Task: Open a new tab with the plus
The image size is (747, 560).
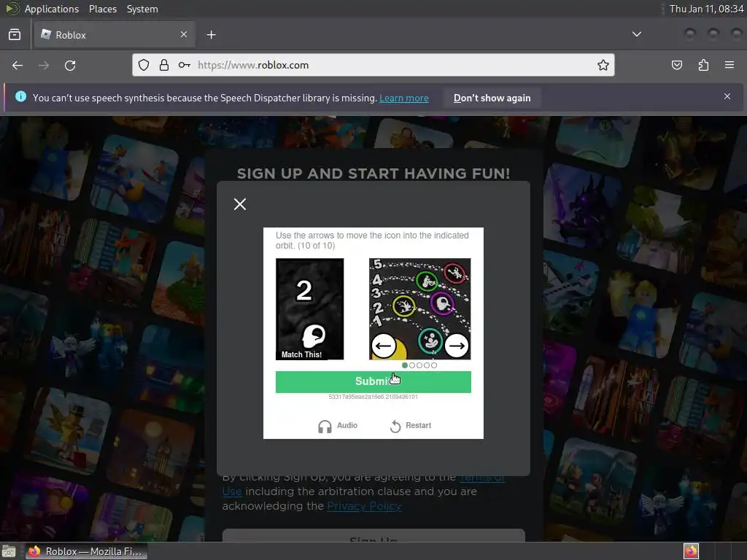Action: 212,35
